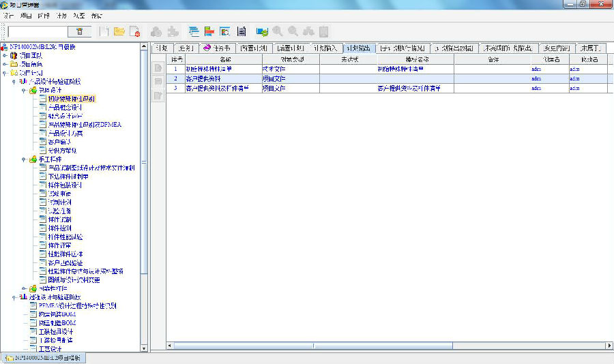Collapse the 产品设计与验证阶段 node
The width and height of the screenshot is (614, 364).
(15, 81)
